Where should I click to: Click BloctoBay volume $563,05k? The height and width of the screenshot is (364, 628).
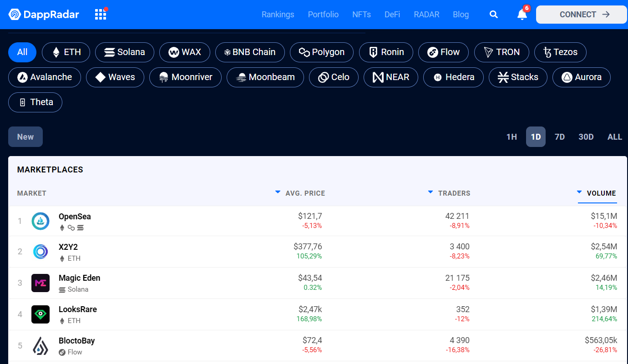[601, 340]
